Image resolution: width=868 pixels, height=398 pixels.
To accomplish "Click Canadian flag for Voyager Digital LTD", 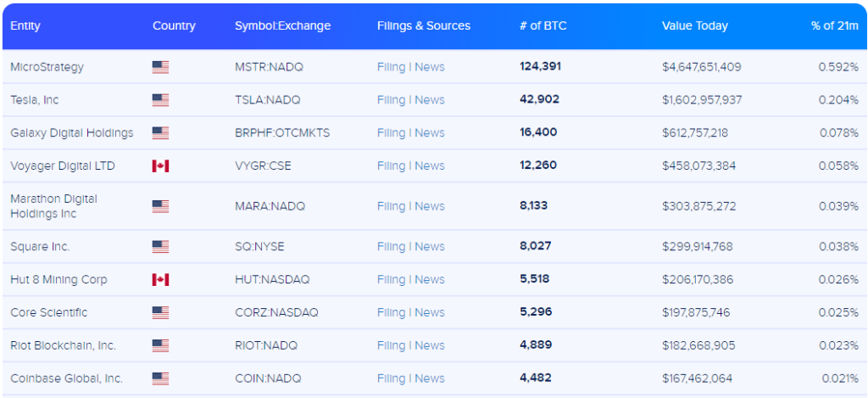I will [x=160, y=165].
